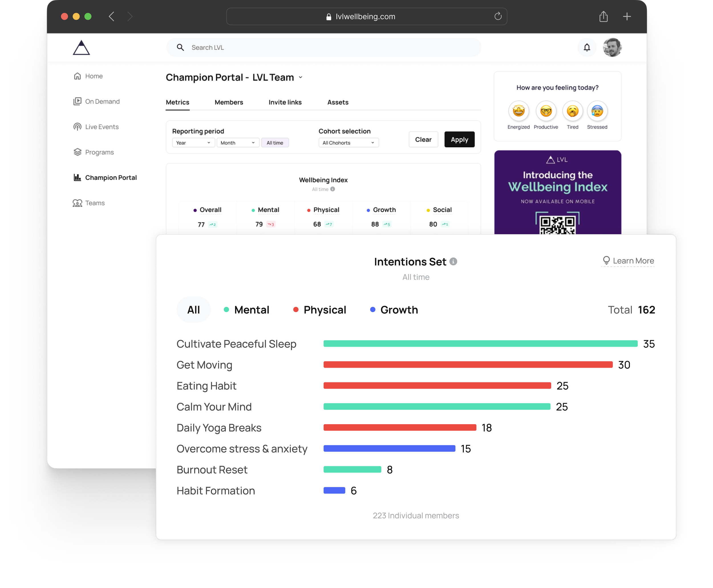This screenshot has height=588, width=713.
Task: Filter intentions by Mental
Action: pyautogui.click(x=246, y=310)
